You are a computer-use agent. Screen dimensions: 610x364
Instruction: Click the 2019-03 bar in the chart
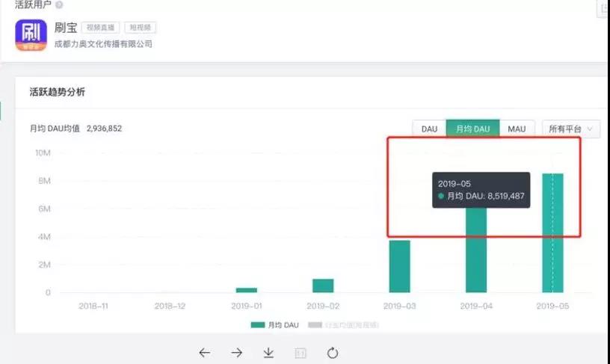(399, 266)
